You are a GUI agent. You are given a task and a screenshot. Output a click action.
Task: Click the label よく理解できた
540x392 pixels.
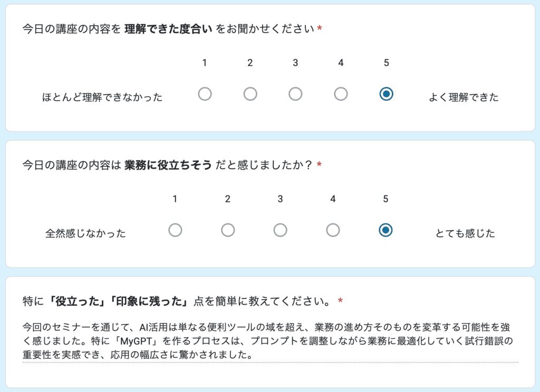[x=466, y=97]
